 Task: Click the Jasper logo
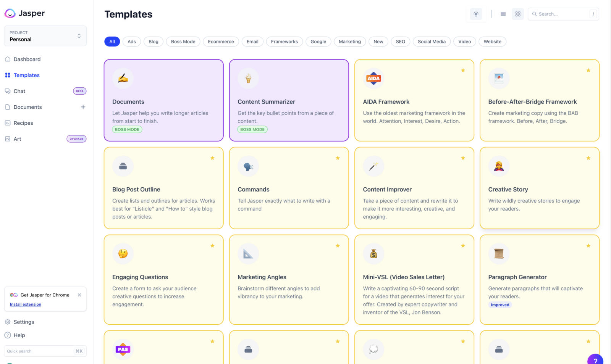pos(24,13)
